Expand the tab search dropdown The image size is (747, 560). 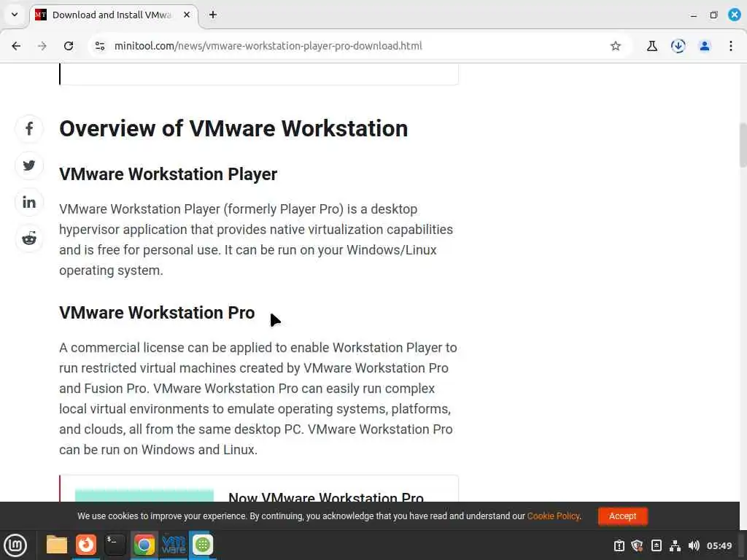click(15, 15)
